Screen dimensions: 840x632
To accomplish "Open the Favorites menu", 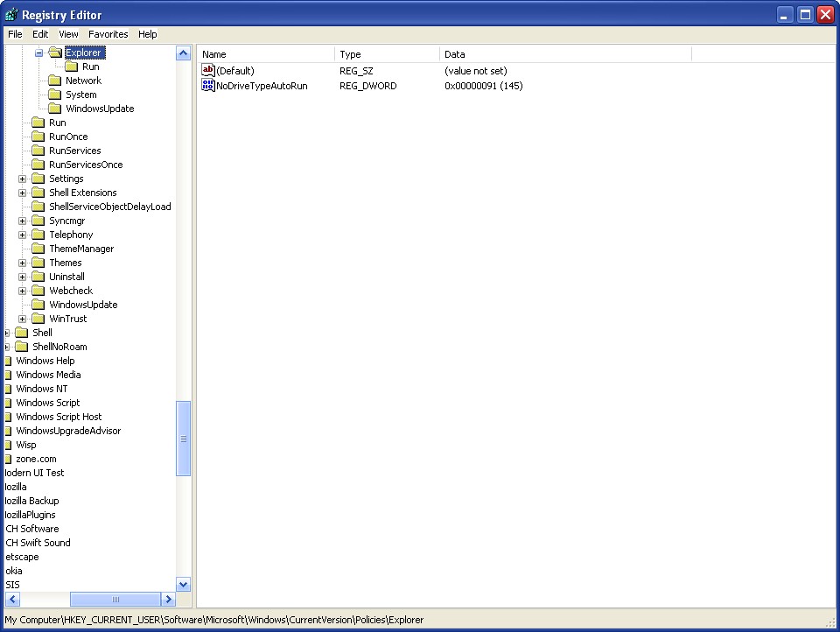I will [x=108, y=34].
